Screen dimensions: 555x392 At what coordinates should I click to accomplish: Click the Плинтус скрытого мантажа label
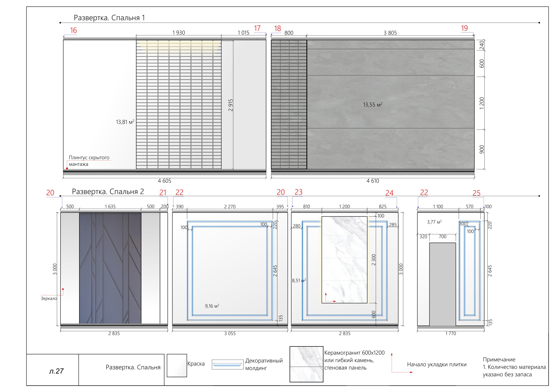89,161
